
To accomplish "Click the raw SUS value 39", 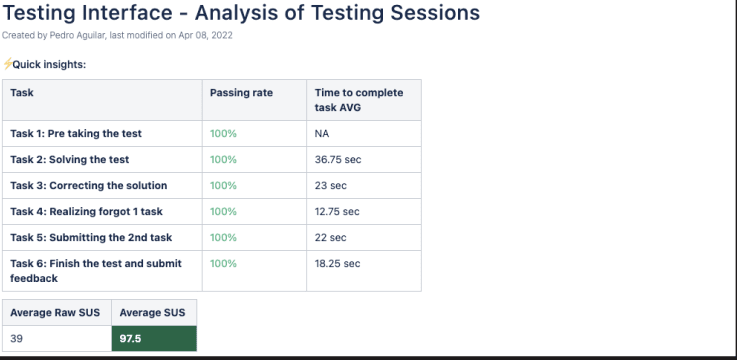I will (x=16, y=338).
